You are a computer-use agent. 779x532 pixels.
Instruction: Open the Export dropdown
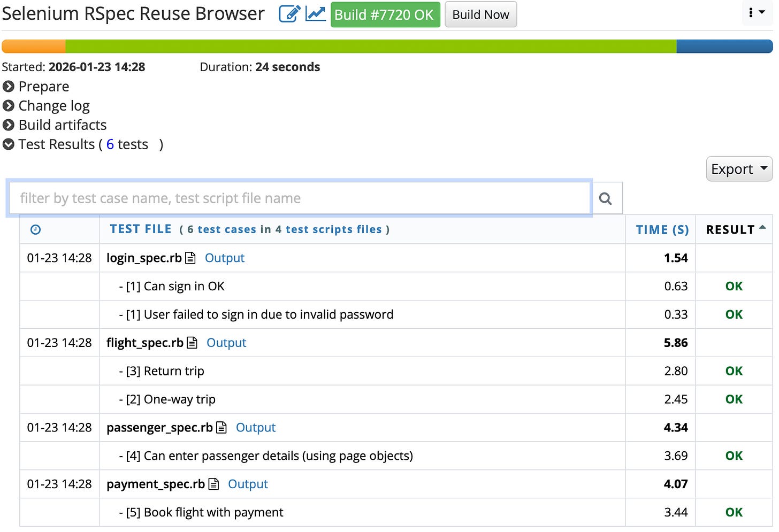(x=739, y=169)
